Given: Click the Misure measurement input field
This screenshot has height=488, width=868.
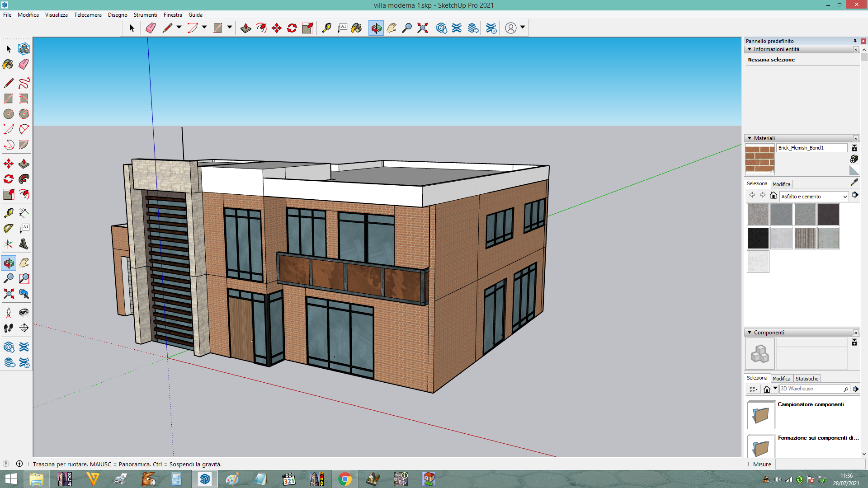Looking at the screenshot, I should click(820, 464).
